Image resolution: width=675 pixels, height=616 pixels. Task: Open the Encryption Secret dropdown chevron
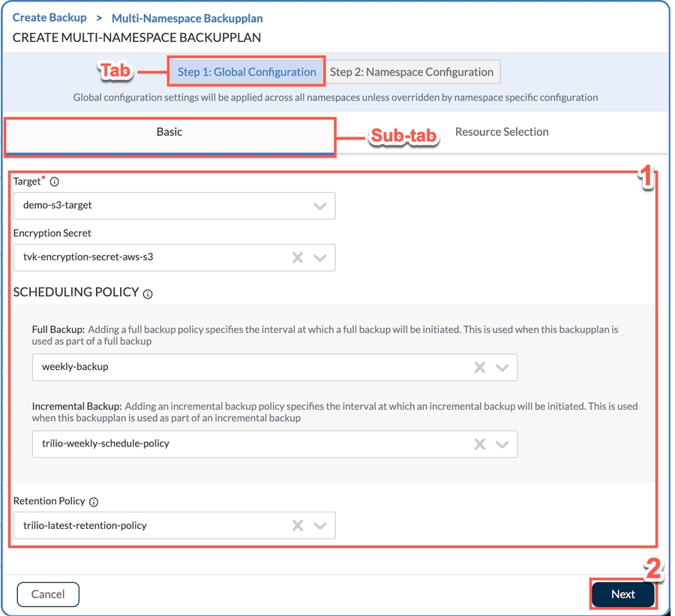320,257
